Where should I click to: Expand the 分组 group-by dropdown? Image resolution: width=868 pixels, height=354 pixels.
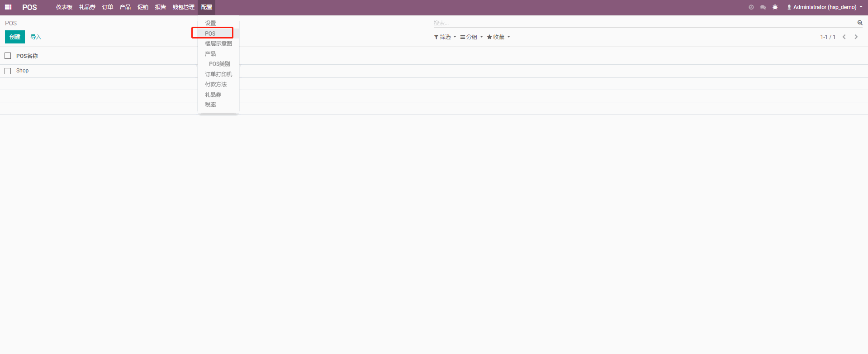point(471,37)
